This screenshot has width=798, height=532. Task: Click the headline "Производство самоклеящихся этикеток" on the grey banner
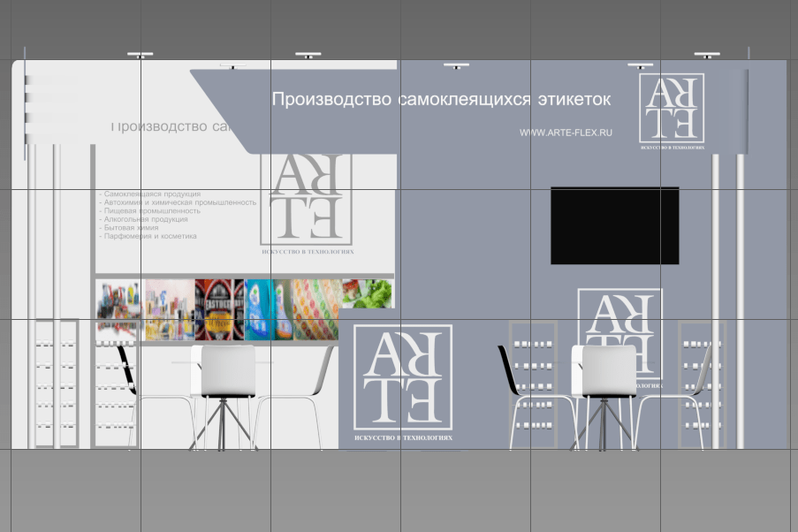point(441,99)
